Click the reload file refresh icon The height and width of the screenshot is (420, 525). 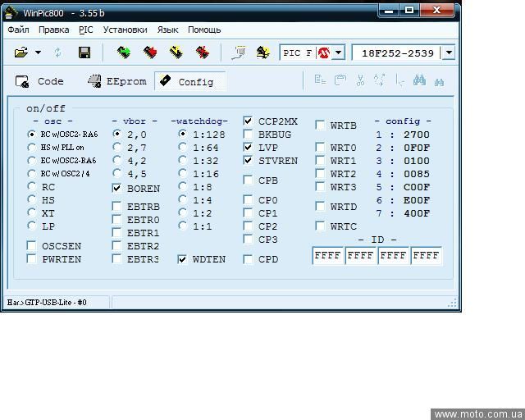pyautogui.click(x=58, y=52)
